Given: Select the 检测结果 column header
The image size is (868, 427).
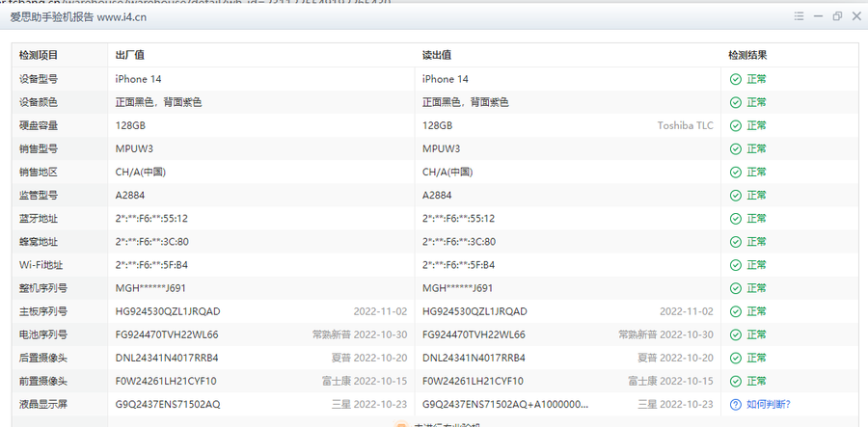Looking at the screenshot, I should click(747, 55).
